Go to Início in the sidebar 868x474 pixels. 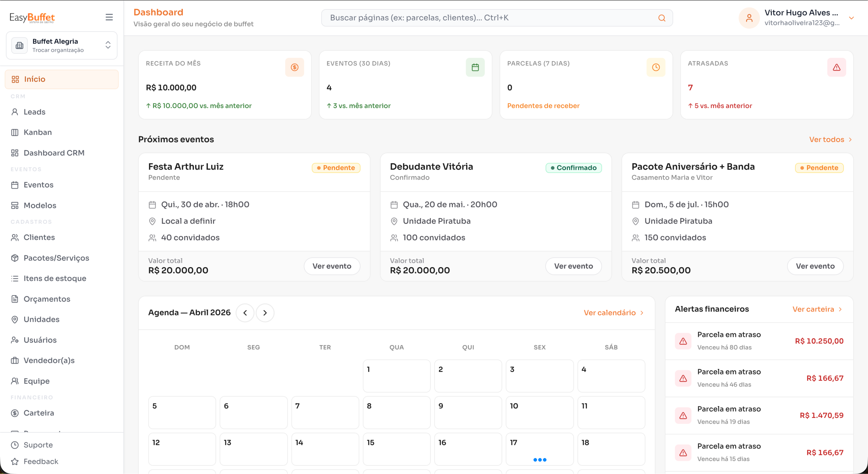pos(62,79)
